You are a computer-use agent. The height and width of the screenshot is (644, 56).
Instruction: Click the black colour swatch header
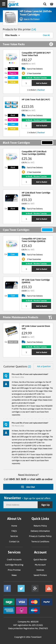click(x=47, y=143)
